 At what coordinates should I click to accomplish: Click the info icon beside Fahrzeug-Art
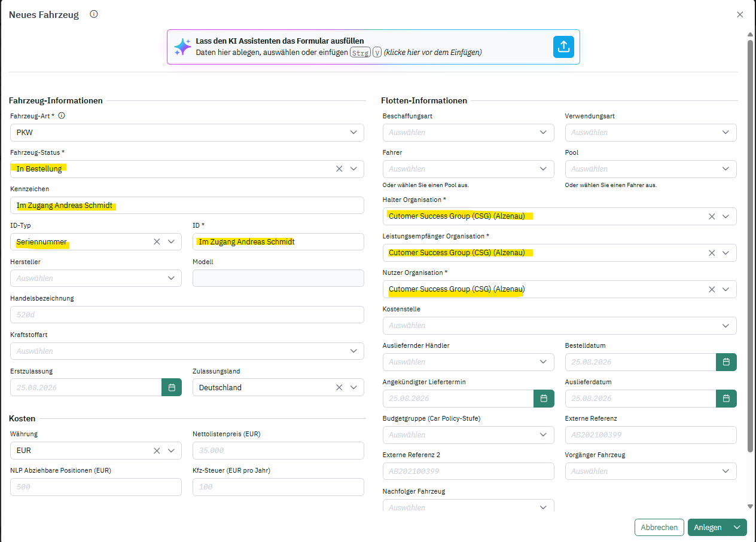pos(61,116)
